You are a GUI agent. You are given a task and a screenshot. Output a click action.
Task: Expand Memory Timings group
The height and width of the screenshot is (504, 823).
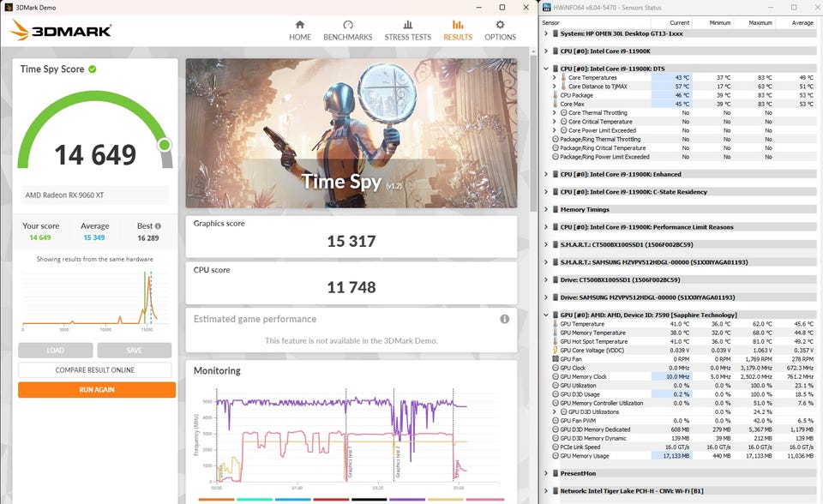[546, 209]
